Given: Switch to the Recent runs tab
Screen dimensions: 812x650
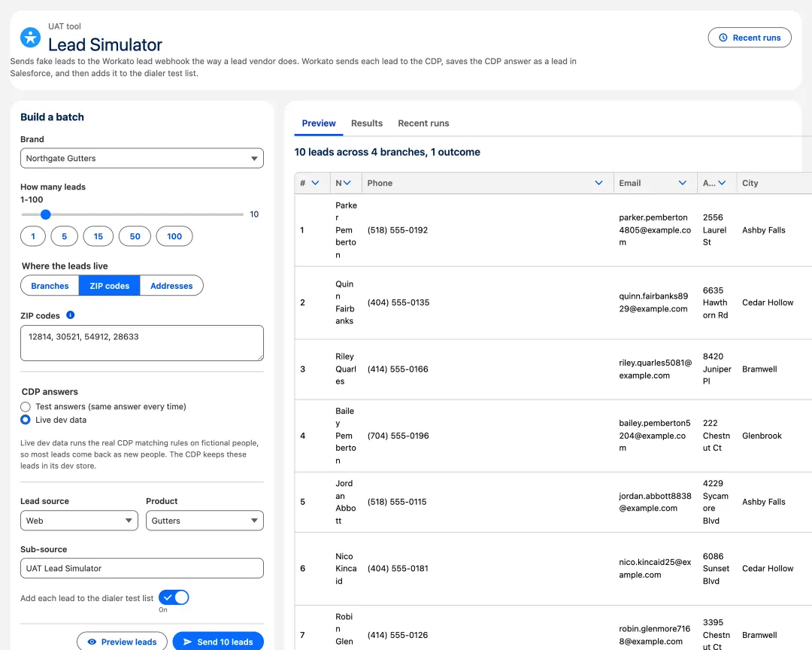Looking at the screenshot, I should [423, 123].
